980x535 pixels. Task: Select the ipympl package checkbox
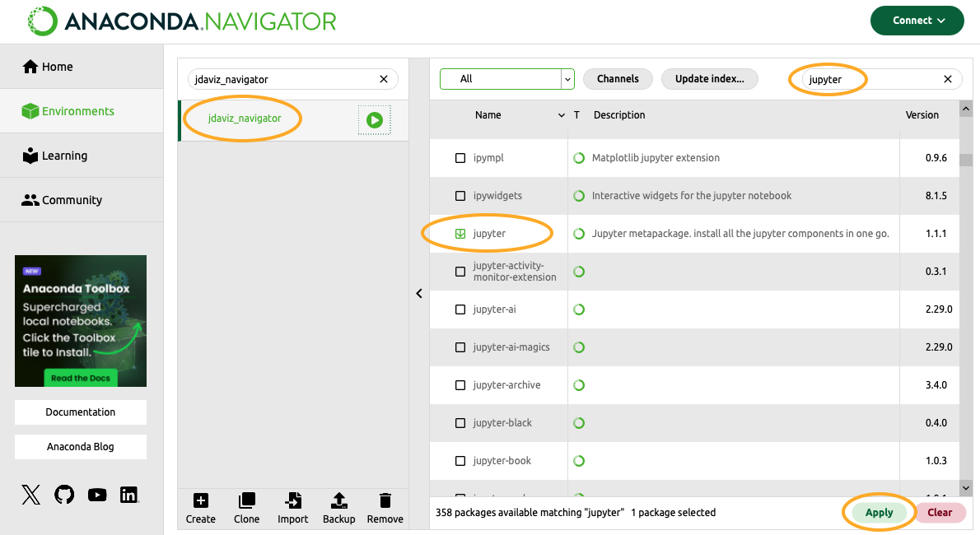tap(460, 158)
